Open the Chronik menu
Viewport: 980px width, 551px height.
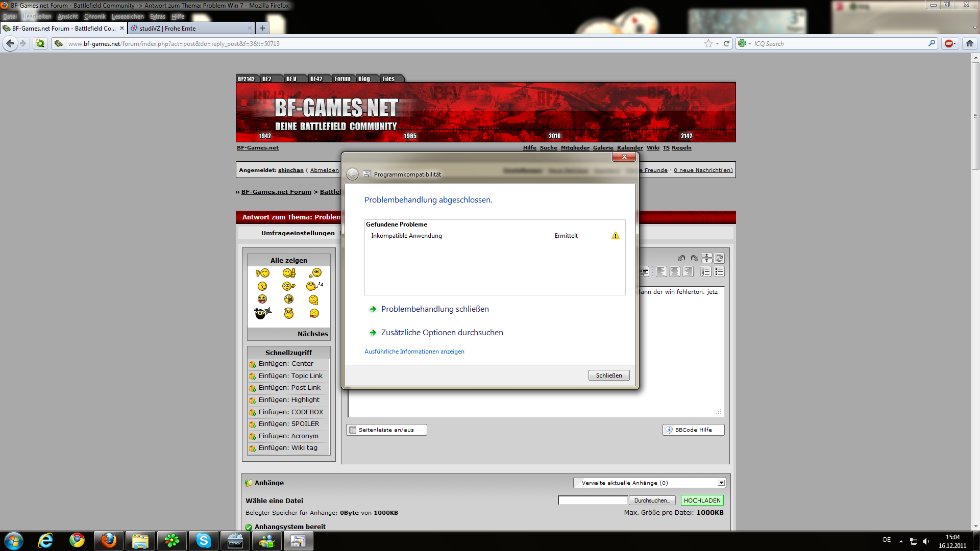point(95,16)
